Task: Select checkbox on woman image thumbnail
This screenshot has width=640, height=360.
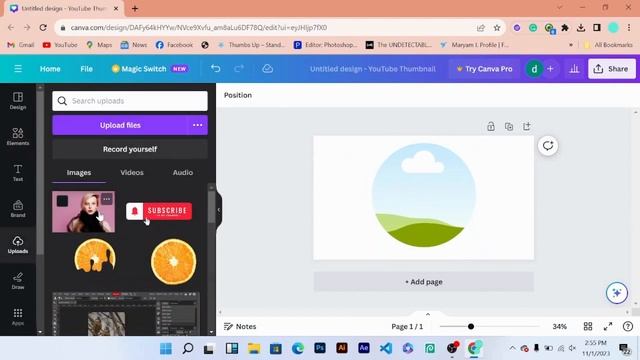Action: click(62, 201)
